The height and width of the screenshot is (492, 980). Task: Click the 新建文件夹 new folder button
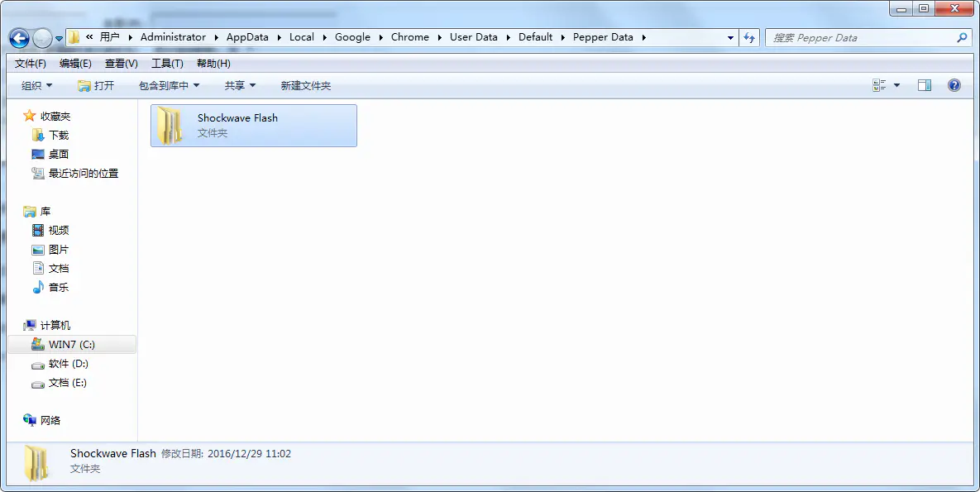tap(305, 85)
